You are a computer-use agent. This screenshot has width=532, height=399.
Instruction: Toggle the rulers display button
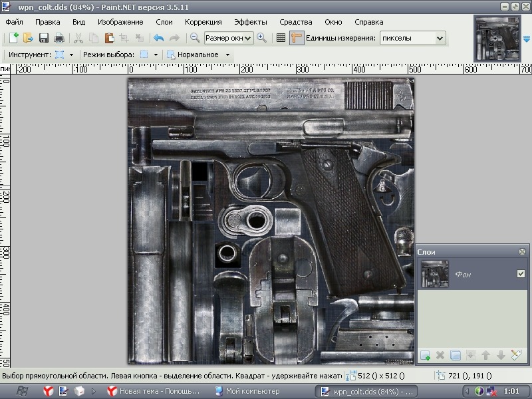(x=297, y=38)
